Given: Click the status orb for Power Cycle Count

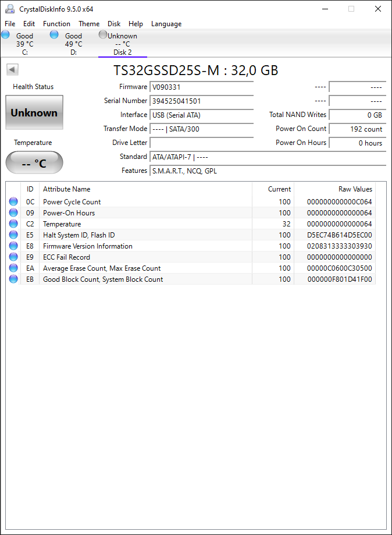Looking at the screenshot, I should [x=13, y=201].
